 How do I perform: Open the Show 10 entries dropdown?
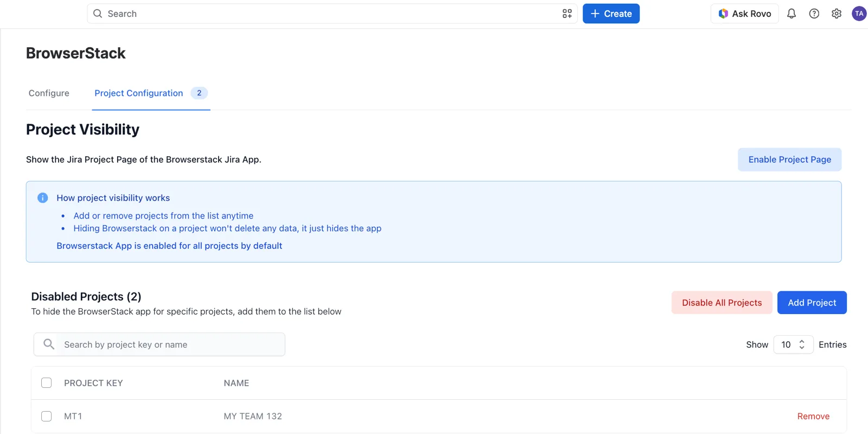[x=793, y=344]
